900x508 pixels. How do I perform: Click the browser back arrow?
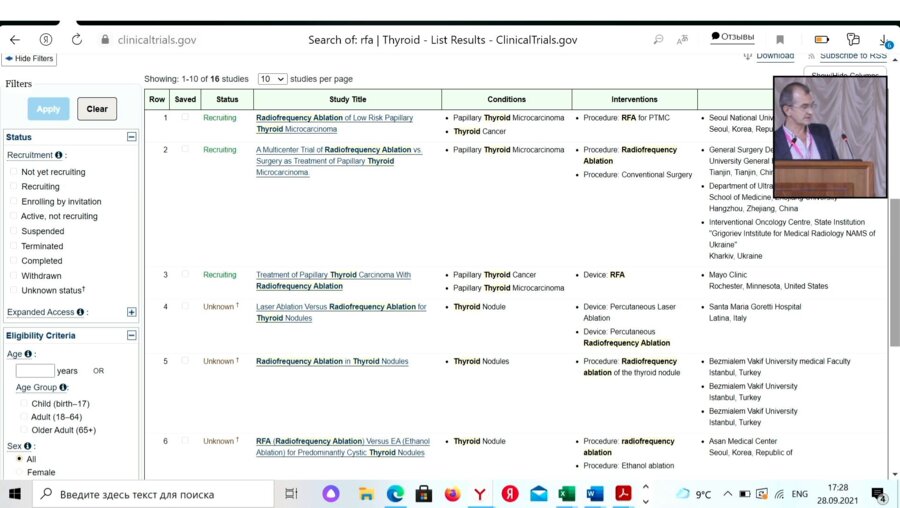pyautogui.click(x=15, y=40)
